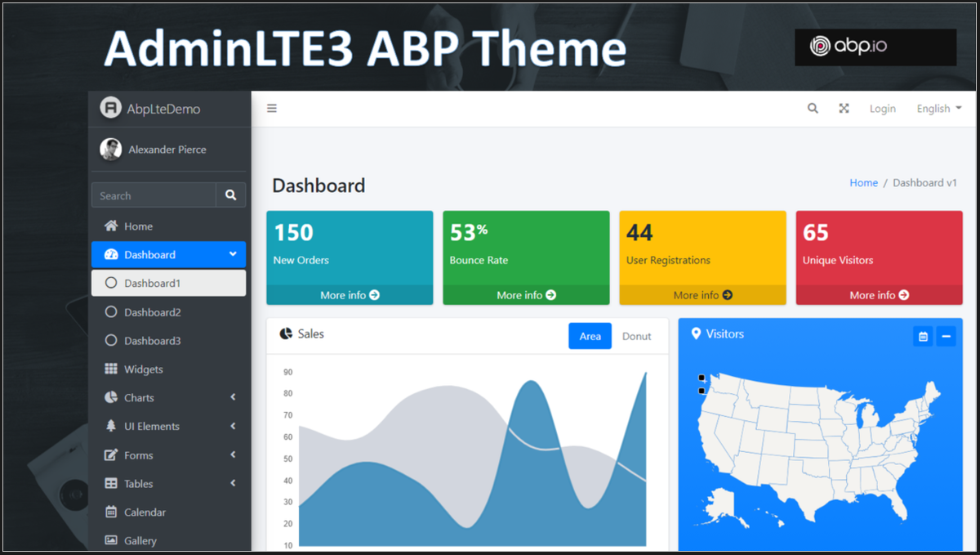This screenshot has height=555, width=980.
Task: Click the hamburger menu icon beside the sidebar
Action: [x=271, y=108]
